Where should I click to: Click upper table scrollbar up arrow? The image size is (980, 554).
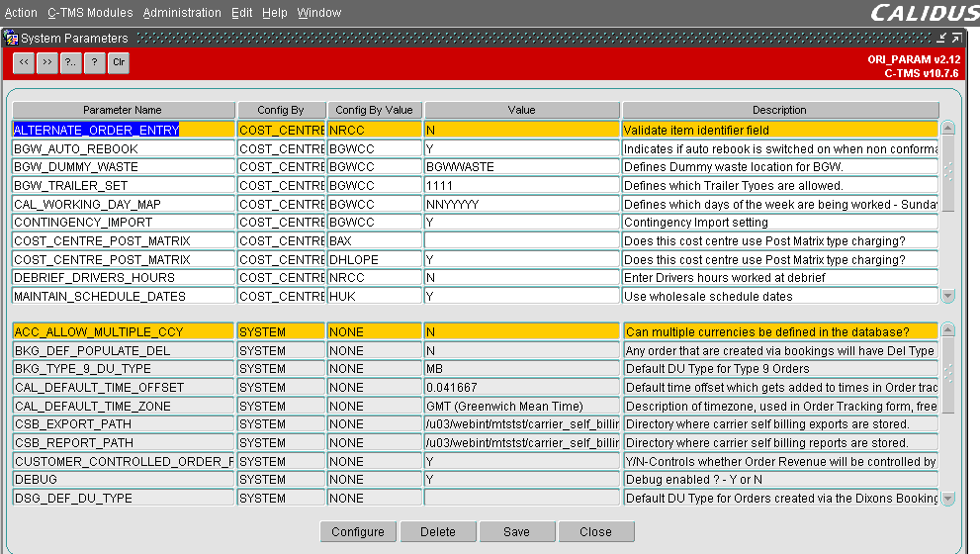(948, 128)
